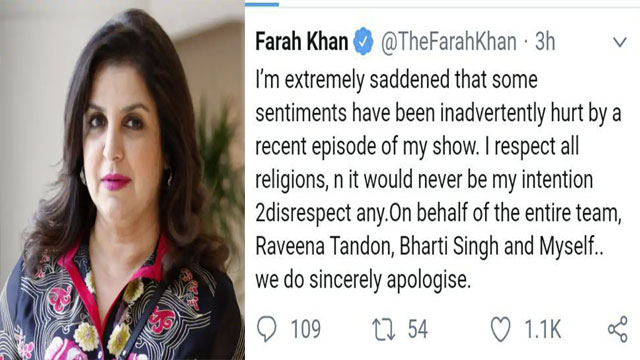The height and width of the screenshot is (360, 640).
Task: Click the blue verified badge
Action: (363, 41)
